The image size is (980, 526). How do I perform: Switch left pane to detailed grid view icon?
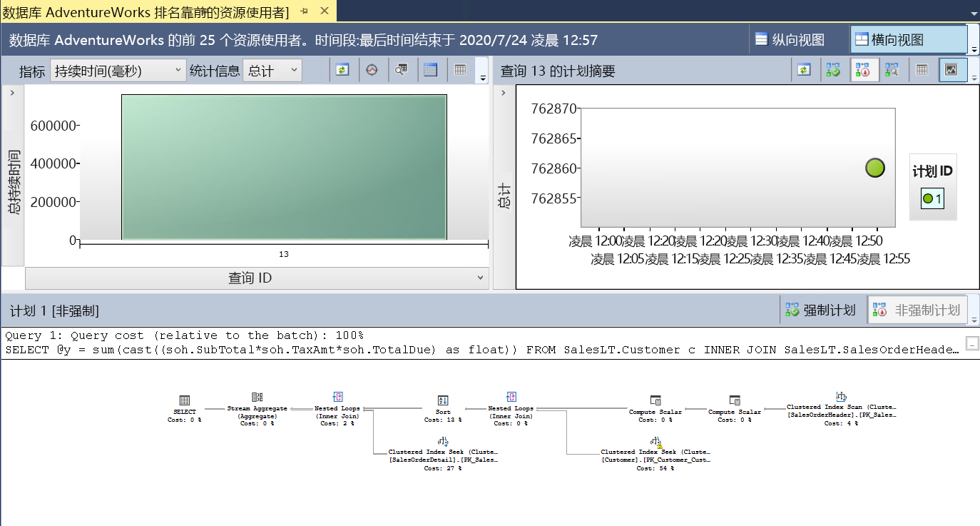(x=430, y=70)
